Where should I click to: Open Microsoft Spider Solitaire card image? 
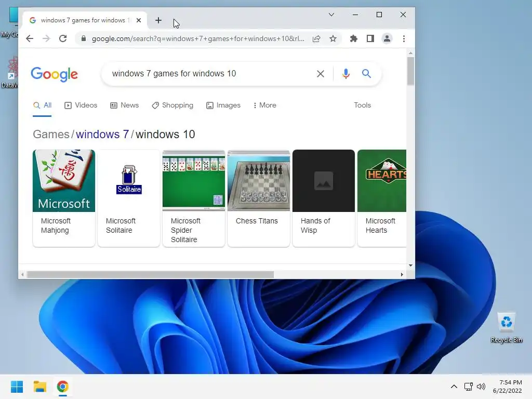click(194, 180)
